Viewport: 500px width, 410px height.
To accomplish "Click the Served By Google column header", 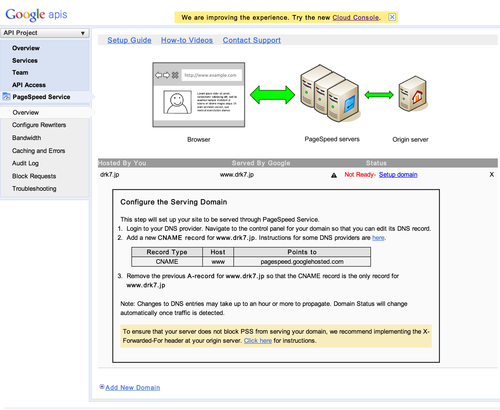I will point(261,163).
